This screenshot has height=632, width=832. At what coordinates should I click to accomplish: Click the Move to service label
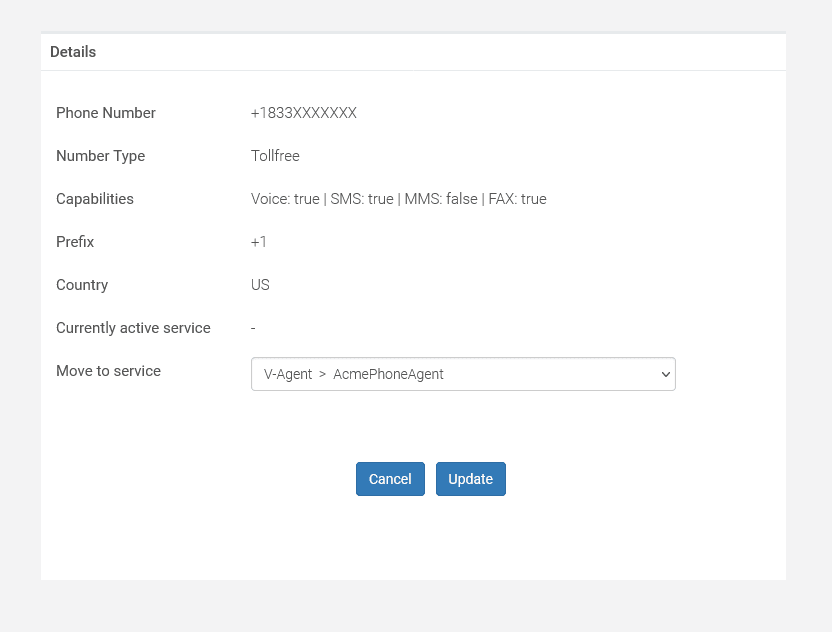tap(108, 370)
